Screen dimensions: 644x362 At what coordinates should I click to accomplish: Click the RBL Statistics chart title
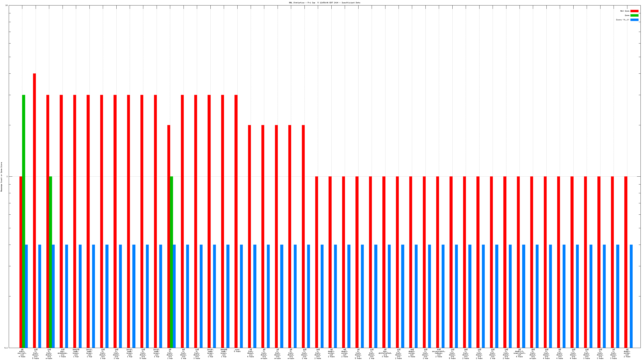tap(324, 3)
